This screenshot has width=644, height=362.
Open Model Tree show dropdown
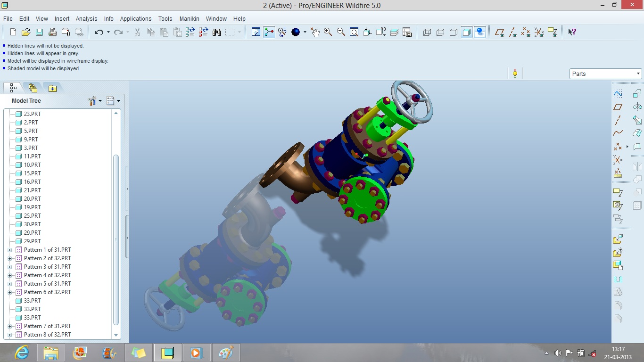[113, 101]
